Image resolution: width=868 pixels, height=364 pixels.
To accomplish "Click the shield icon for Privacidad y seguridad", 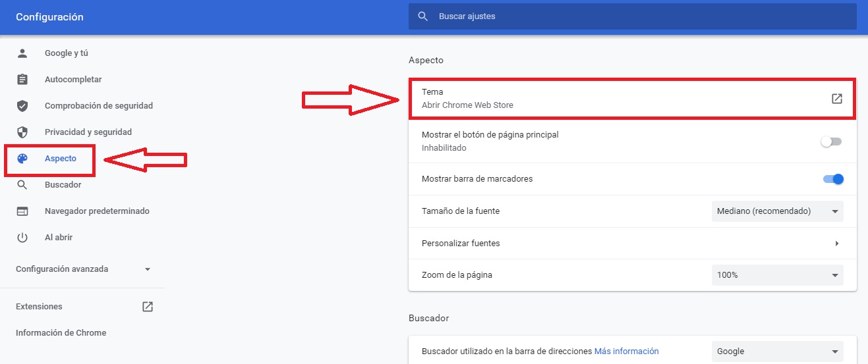I will [x=22, y=132].
